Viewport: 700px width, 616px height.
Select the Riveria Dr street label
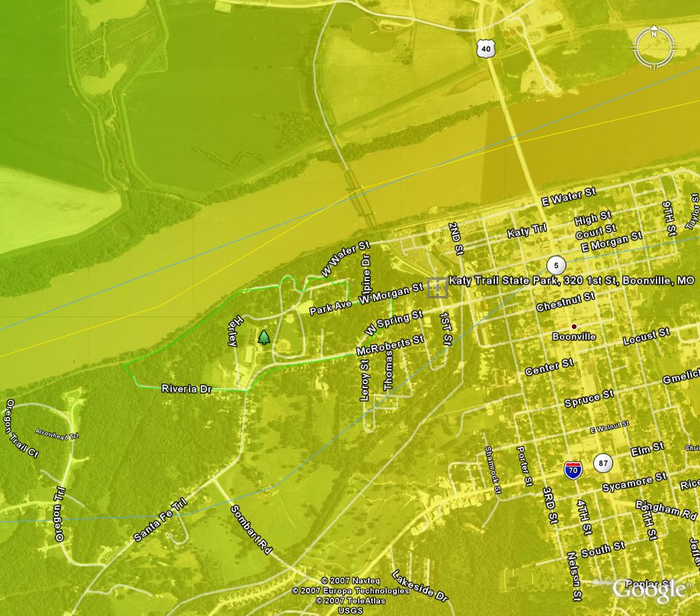[x=186, y=388]
